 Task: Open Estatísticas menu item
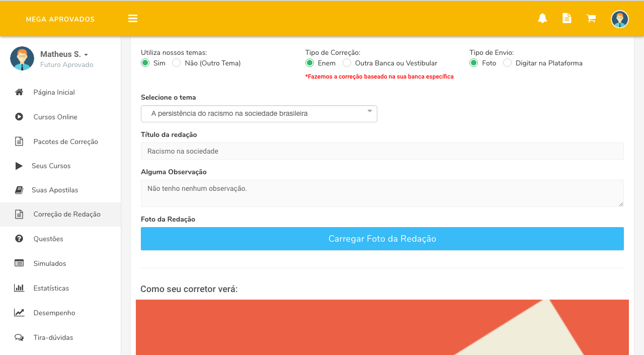click(60, 288)
